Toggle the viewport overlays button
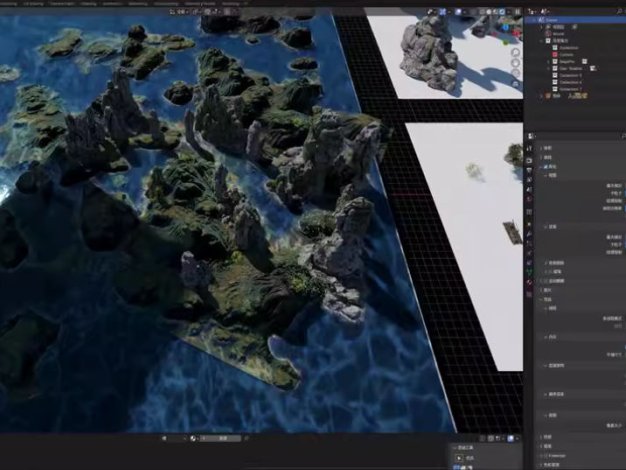Viewport: 626px width, 470px height. pos(458,12)
